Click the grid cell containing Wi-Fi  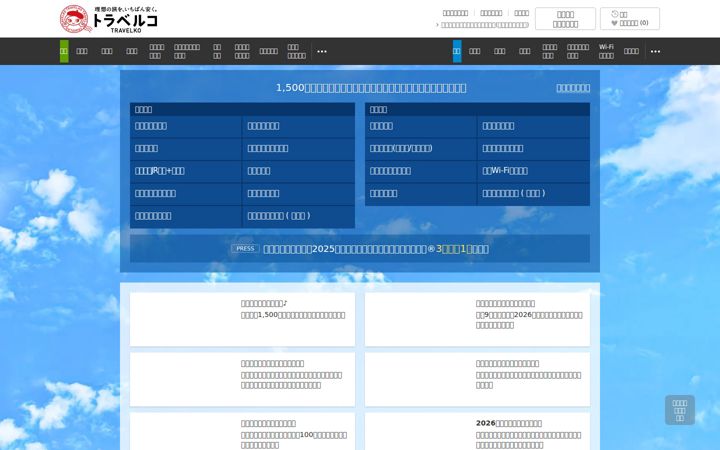point(533,171)
